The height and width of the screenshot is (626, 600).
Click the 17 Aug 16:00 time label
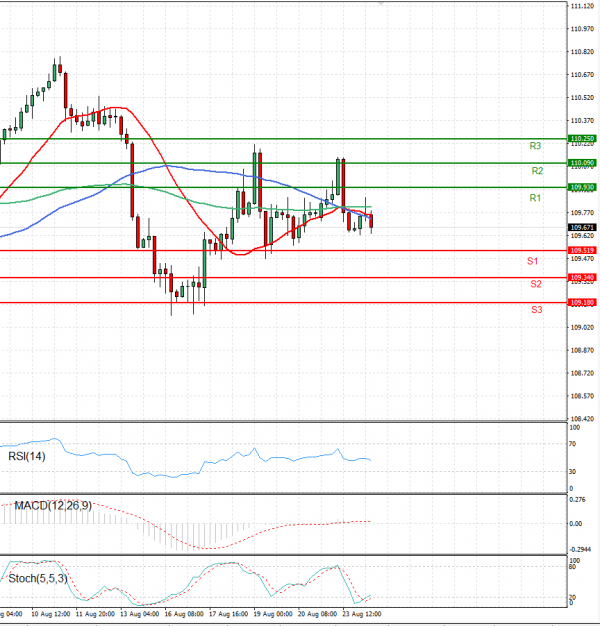228,614
